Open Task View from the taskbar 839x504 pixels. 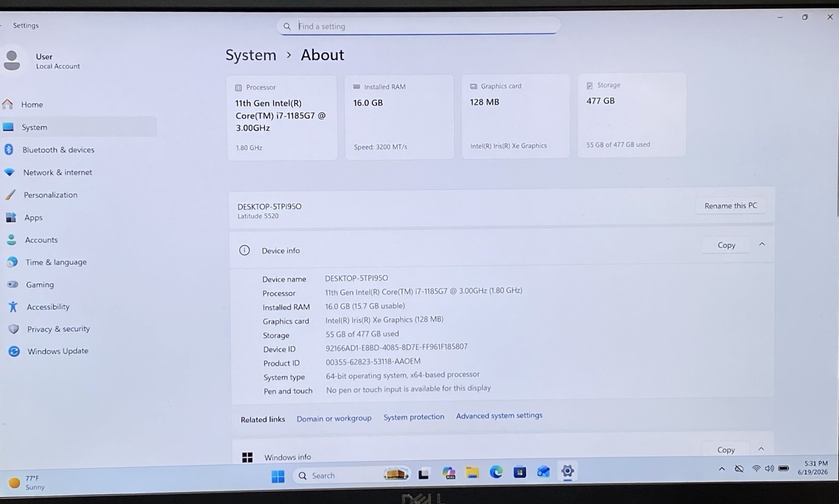424,474
